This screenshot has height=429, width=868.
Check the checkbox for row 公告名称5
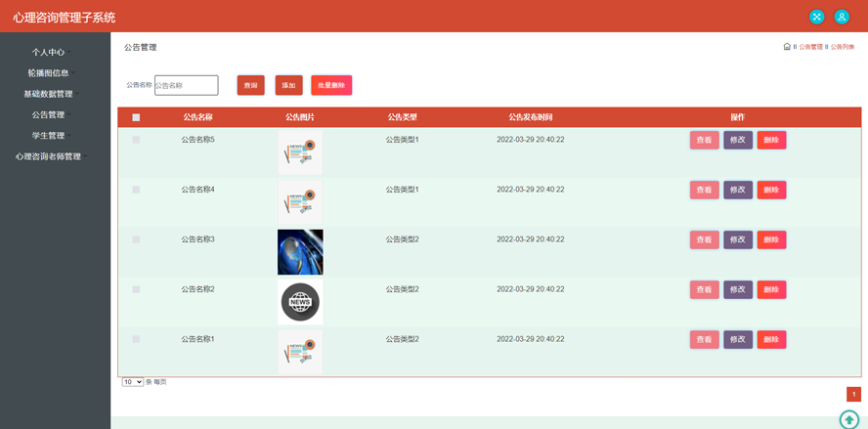click(136, 140)
